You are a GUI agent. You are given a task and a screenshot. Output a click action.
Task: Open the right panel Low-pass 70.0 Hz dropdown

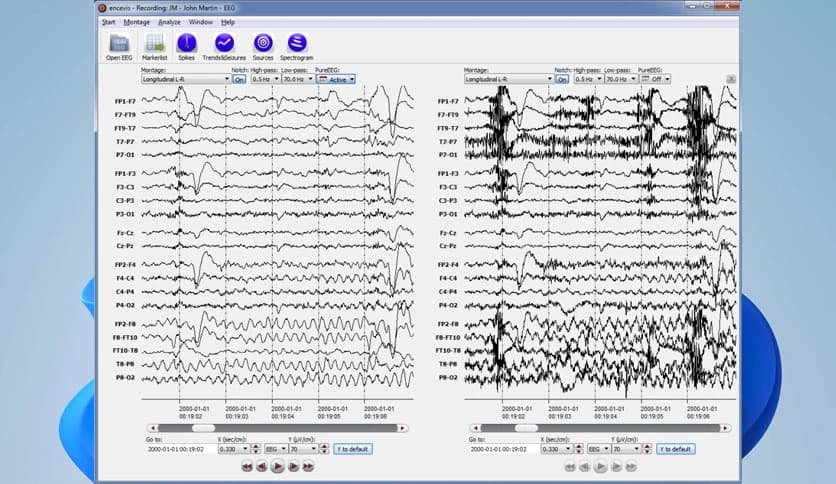point(620,79)
